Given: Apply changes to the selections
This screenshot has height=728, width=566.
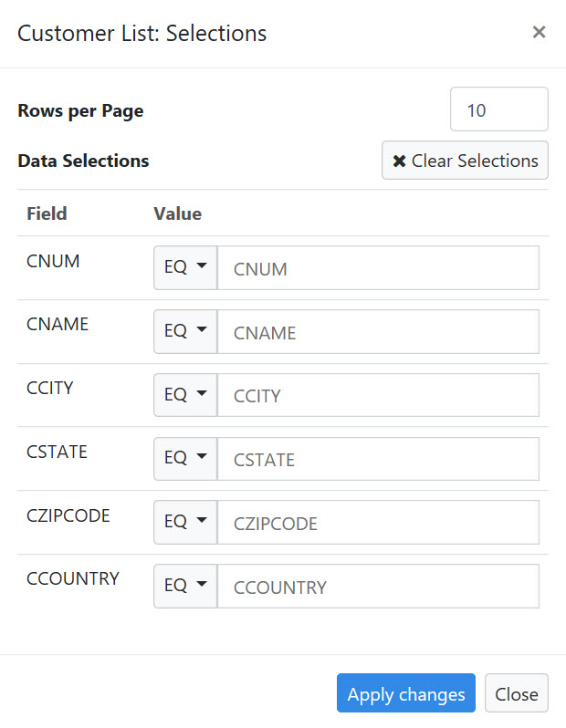Looking at the screenshot, I should click(405, 692).
